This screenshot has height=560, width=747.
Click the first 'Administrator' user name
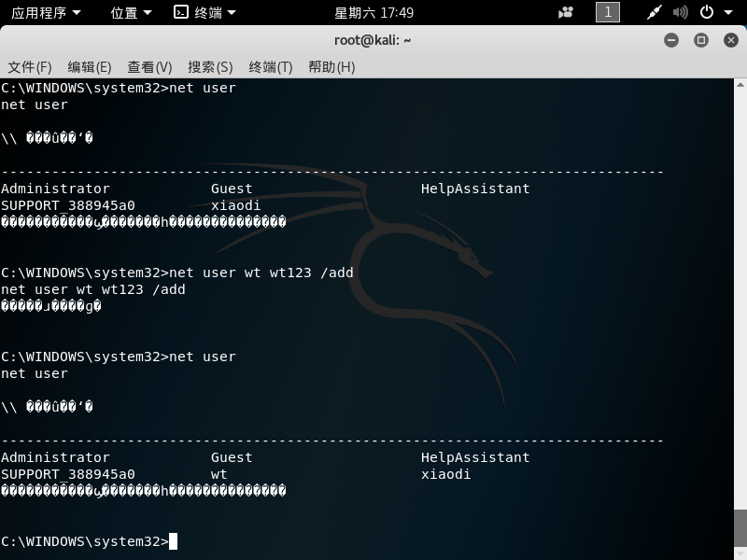click(55, 189)
